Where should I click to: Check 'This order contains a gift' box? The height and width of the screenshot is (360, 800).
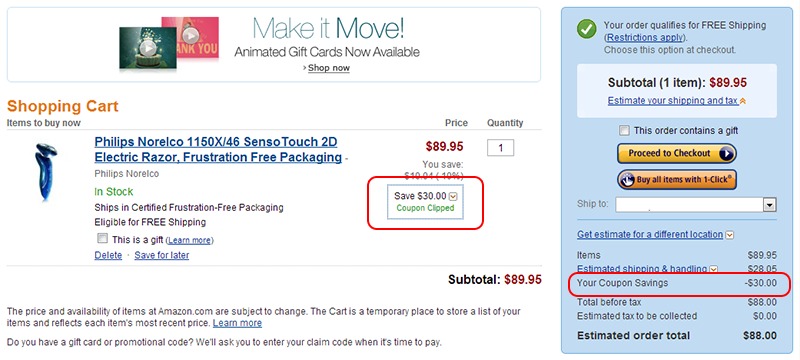point(624,131)
